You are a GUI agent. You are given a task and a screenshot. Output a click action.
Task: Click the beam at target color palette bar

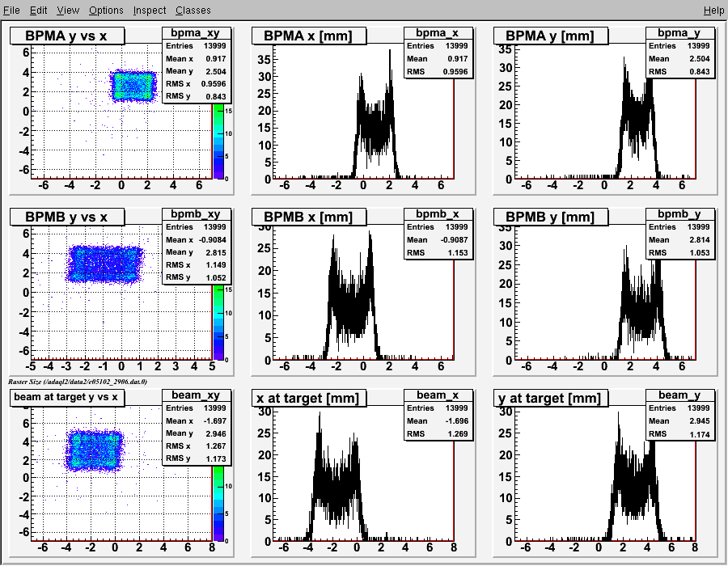(x=218, y=504)
